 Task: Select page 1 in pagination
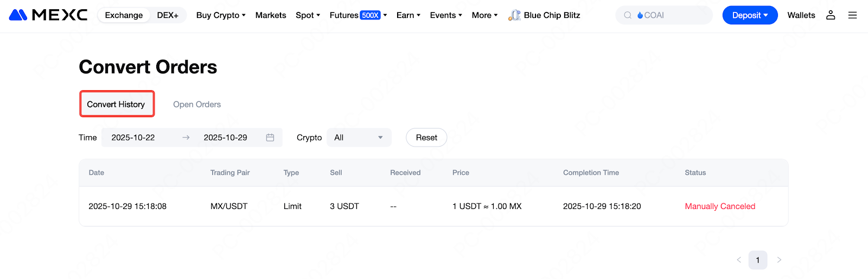757,260
